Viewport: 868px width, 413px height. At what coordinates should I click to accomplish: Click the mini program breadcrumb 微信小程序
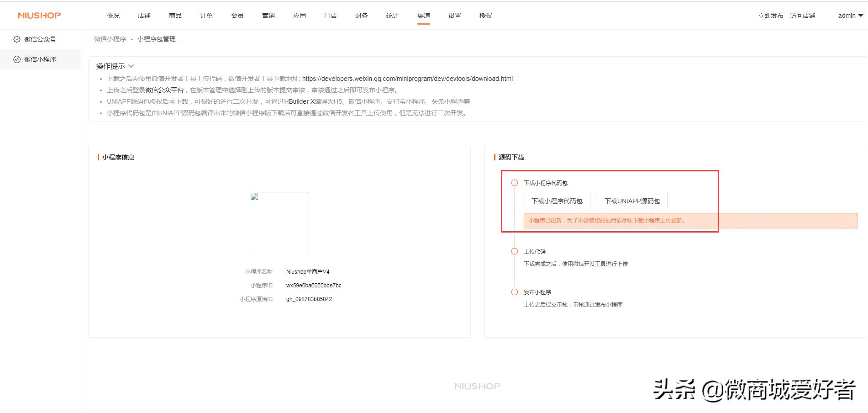pos(109,39)
